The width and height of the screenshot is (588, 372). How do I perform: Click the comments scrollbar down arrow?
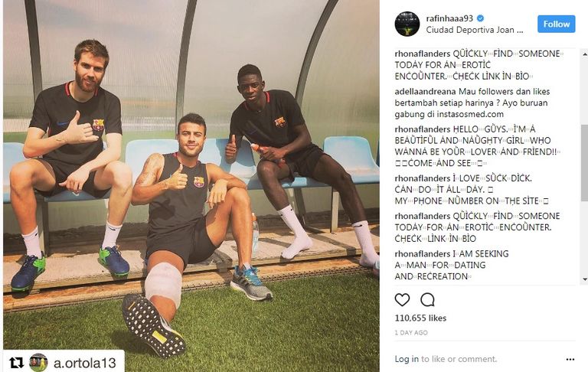pos(584,279)
